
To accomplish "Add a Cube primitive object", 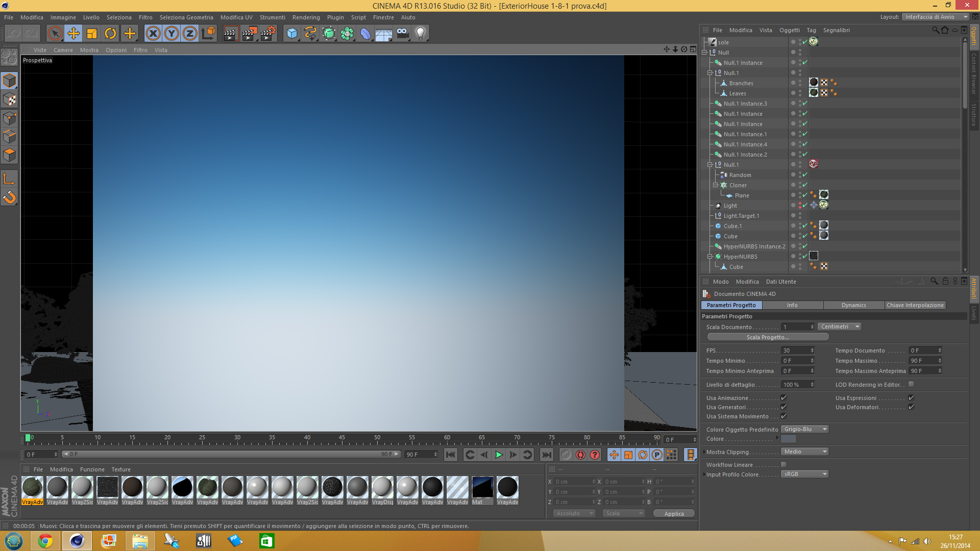I will (292, 34).
